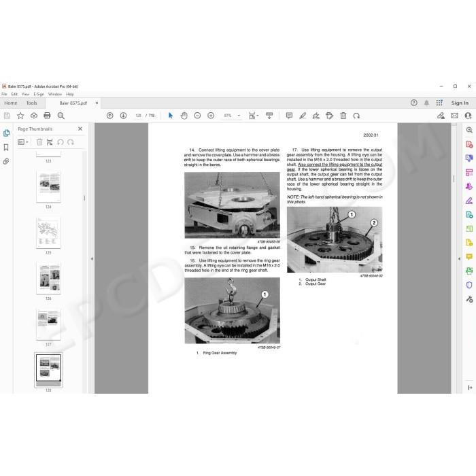Open Protect shield tool in right pane
The width and height of the screenshot is (476, 476).
(x=469, y=285)
